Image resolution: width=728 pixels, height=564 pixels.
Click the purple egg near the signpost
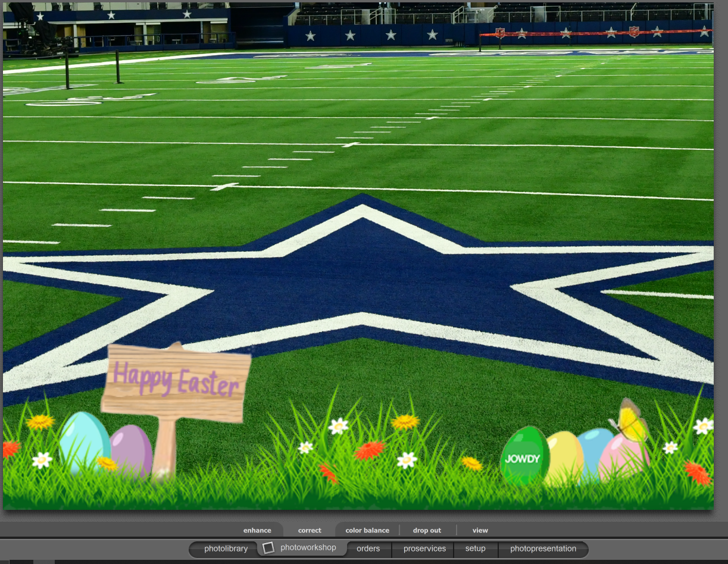[x=132, y=449]
